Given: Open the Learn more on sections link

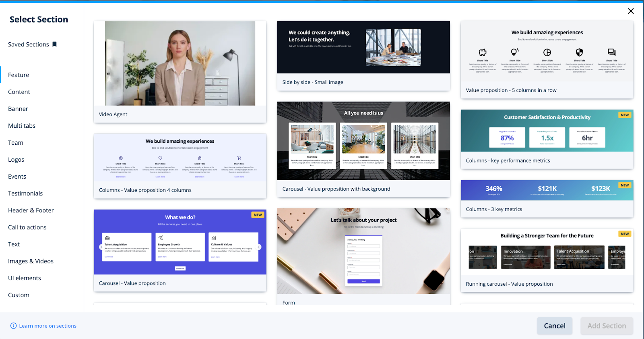Looking at the screenshot, I should tap(47, 326).
